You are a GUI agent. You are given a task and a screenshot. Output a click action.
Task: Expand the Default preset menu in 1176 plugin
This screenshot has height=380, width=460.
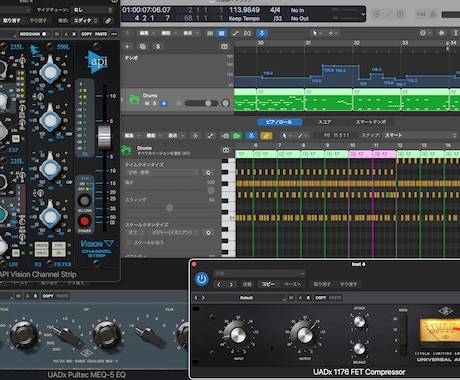tap(247, 298)
